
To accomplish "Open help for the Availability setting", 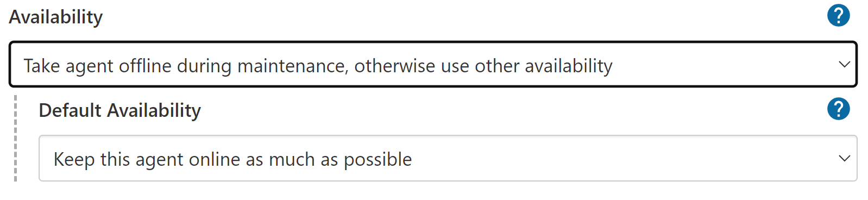I will [x=838, y=15].
